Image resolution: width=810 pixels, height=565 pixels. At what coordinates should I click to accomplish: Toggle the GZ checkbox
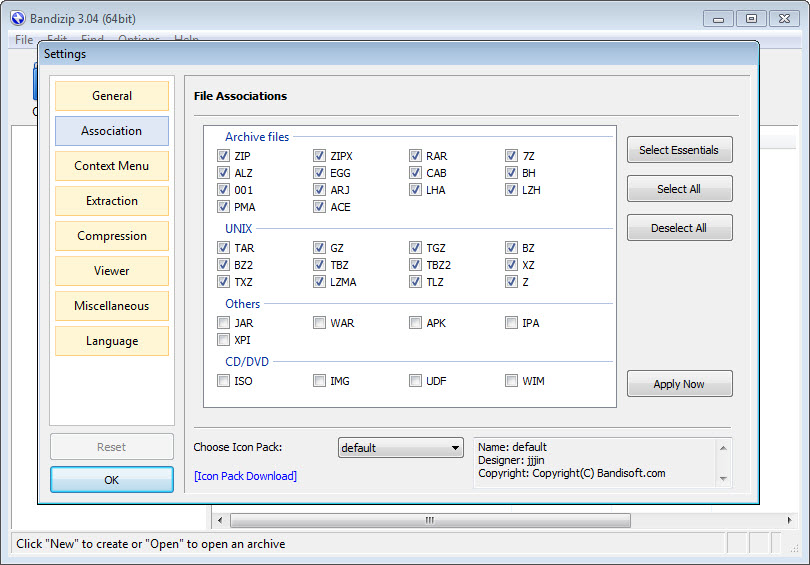click(x=319, y=247)
